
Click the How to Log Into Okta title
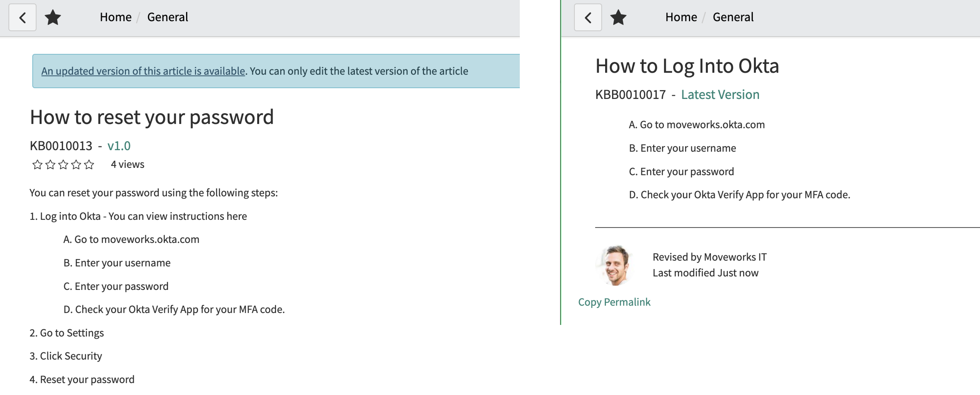[687, 66]
